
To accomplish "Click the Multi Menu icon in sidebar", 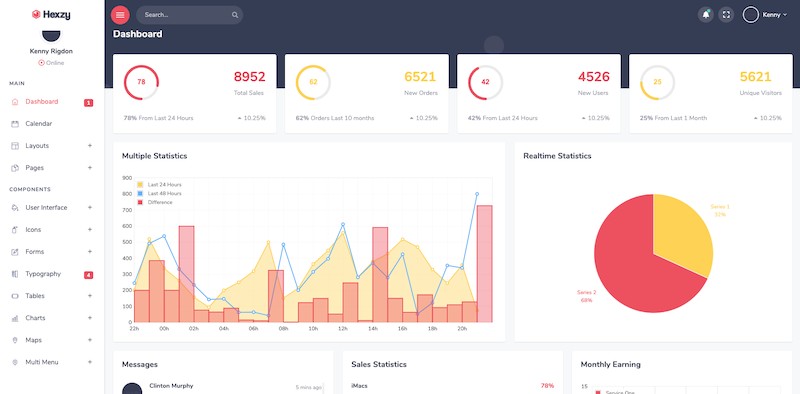I will pyautogui.click(x=15, y=362).
